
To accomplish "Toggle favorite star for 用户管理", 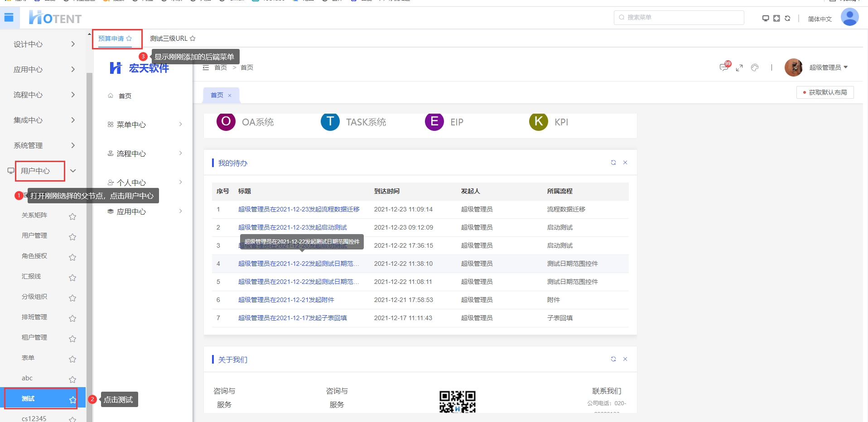I will [72, 237].
